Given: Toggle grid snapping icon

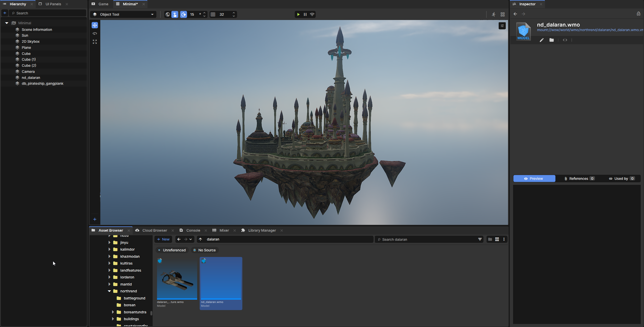Looking at the screenshot, I should [213, 14].
